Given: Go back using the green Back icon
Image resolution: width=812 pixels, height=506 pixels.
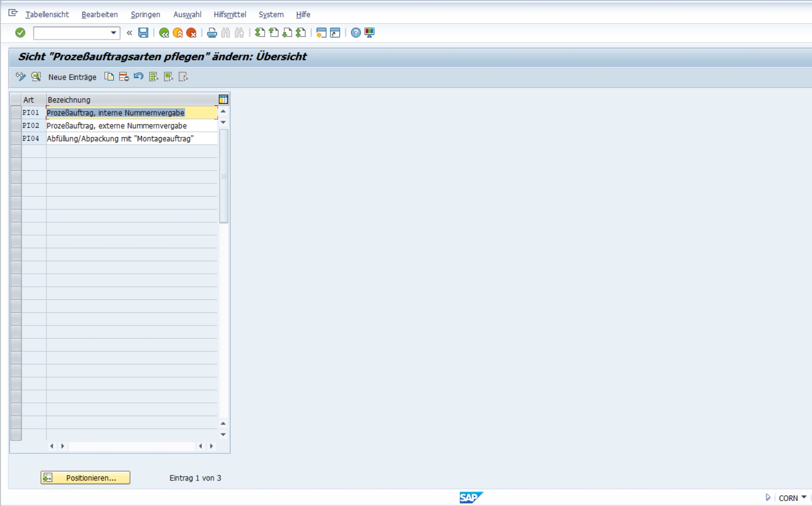Looking at the screenshot, I should [164, 33].
